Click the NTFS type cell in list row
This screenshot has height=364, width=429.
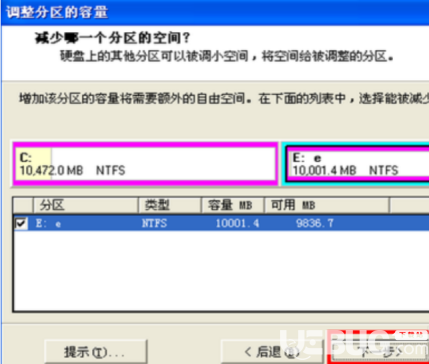pos(154,224)
